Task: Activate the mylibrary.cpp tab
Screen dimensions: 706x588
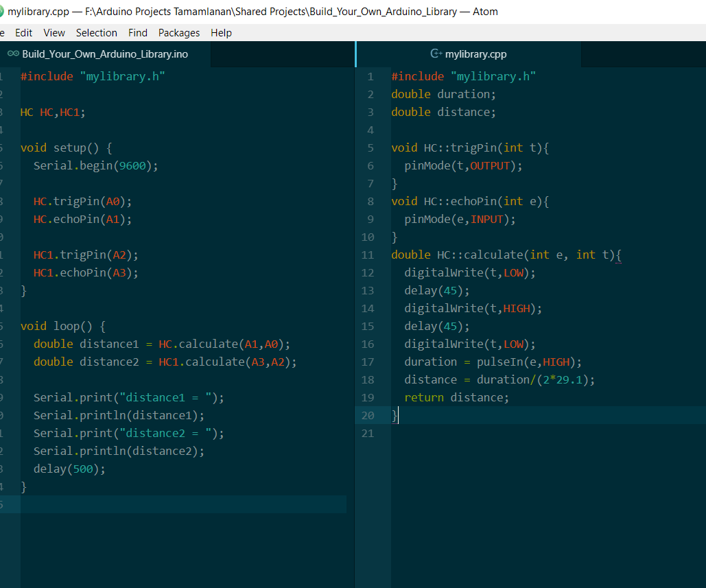Action: (475, 54)
